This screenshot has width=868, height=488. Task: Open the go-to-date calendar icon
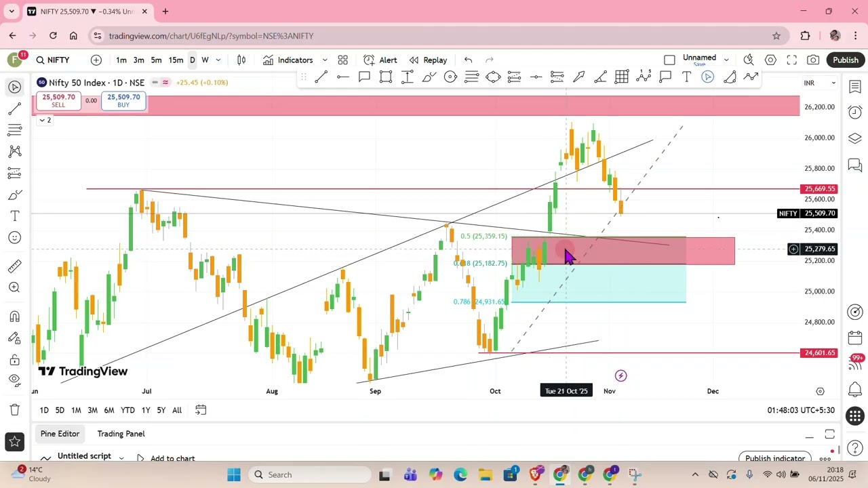pyautogui.click(x=201, y=410)
